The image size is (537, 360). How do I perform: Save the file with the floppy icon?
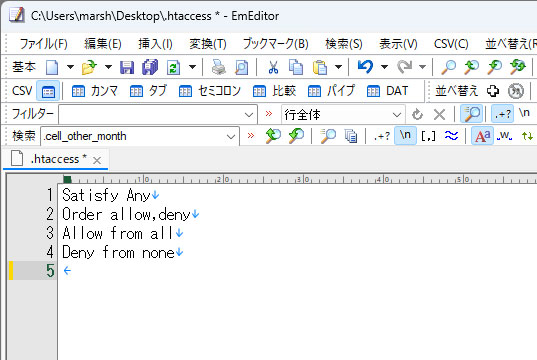(x=127, y=67)
